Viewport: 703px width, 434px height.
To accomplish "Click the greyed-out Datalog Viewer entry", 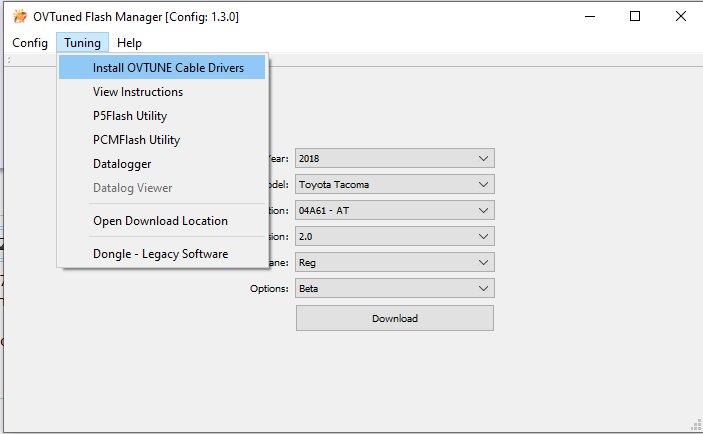I will tap(162, 188).
